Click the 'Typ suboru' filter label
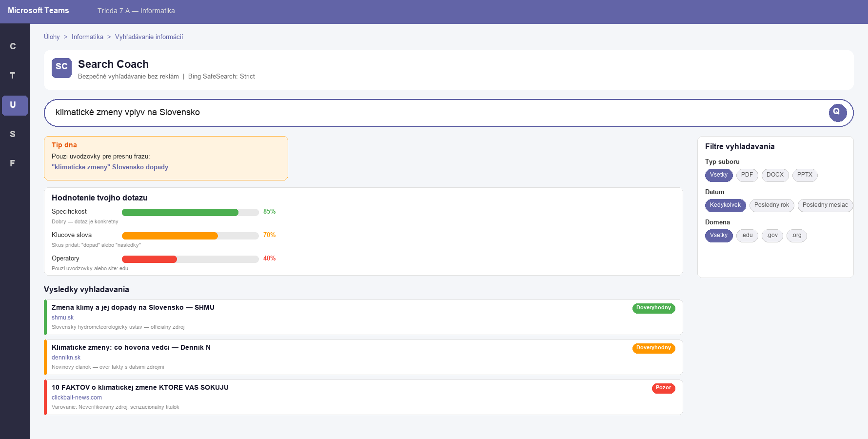 [722, 161]
